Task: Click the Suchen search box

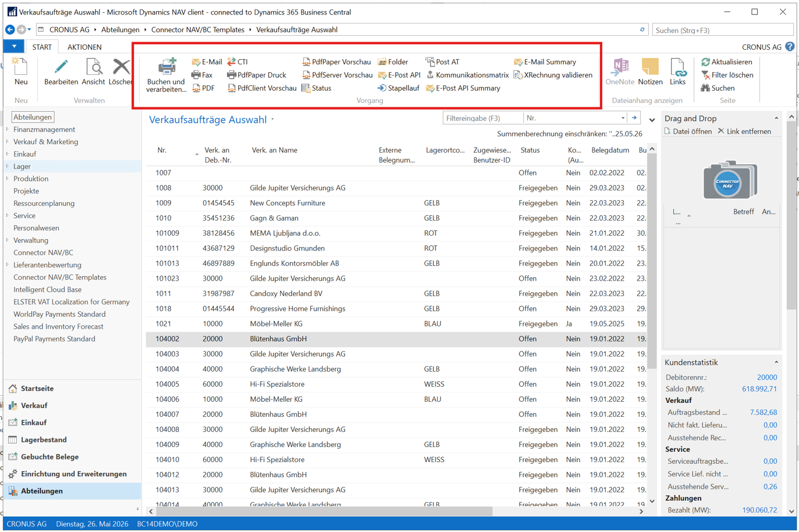Action: (x=722, y=30)
